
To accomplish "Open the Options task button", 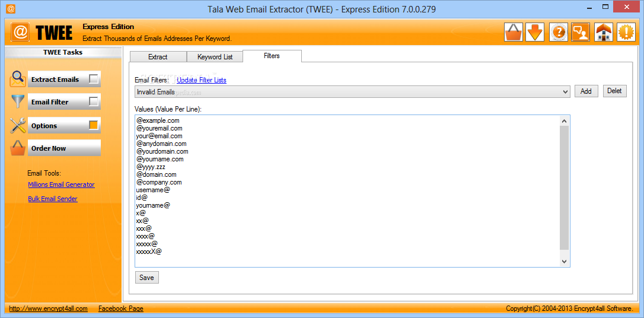I will tap(64, 126).
